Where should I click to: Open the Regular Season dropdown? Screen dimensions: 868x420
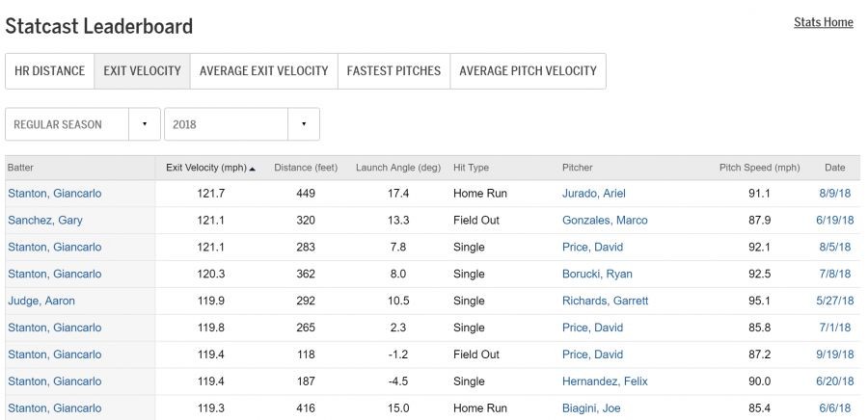(x=82, y=124)
